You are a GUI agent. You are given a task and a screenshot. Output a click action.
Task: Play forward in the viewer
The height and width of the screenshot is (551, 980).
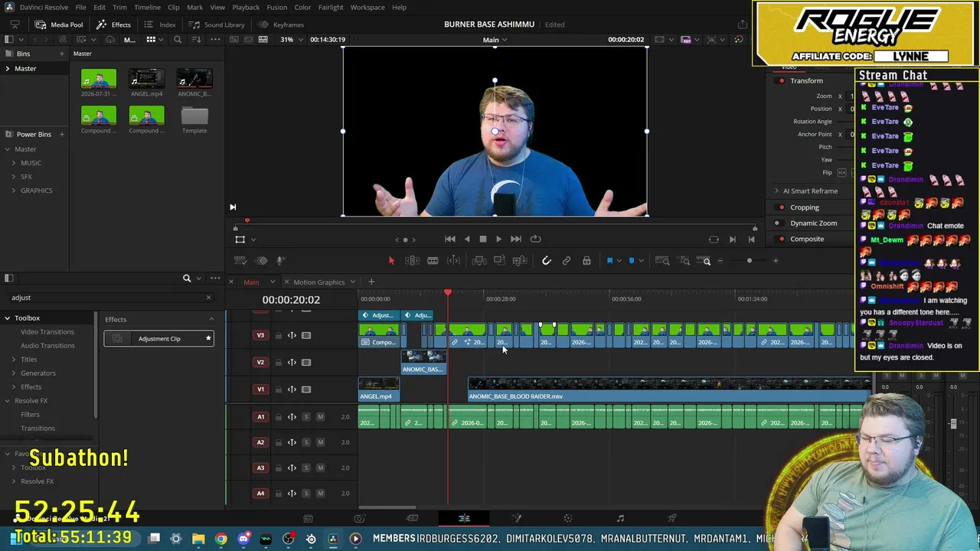tap(498, 240)
